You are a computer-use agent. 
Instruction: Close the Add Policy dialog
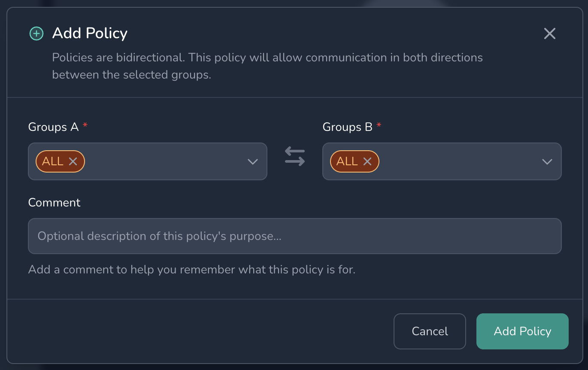549,33
